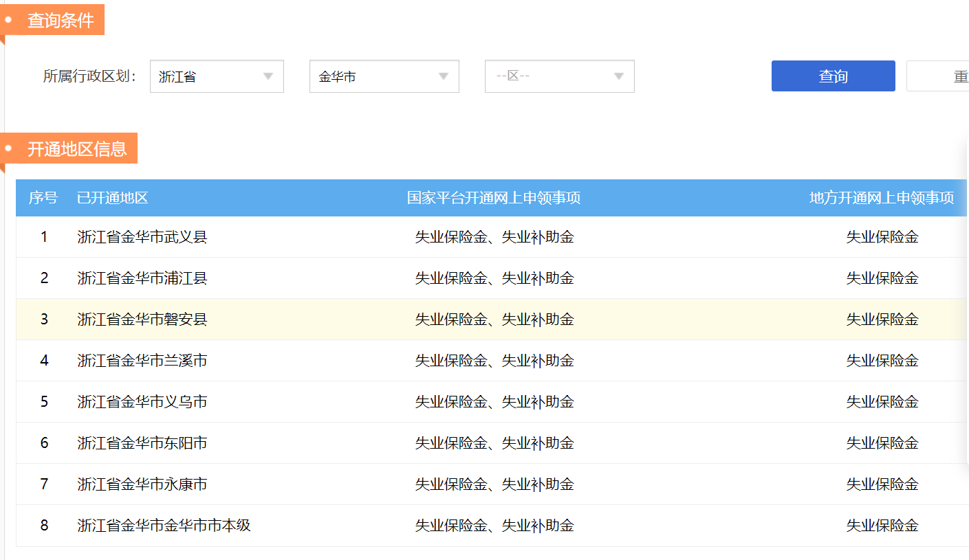This screenshot has height=560, width=969.
Task: Select highlighted row 浙江省金华市磐安县
Action: [x=142, y=320]
